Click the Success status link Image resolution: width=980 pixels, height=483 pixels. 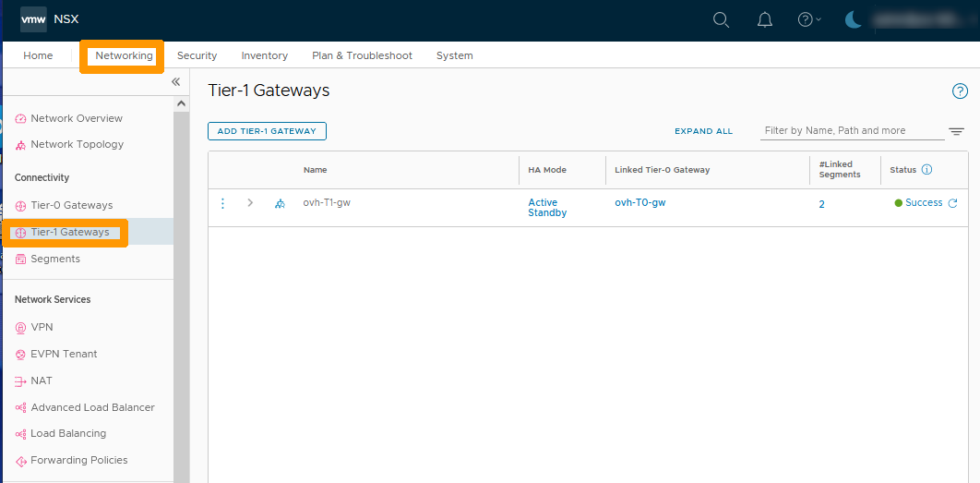click(x=924, y=202)
